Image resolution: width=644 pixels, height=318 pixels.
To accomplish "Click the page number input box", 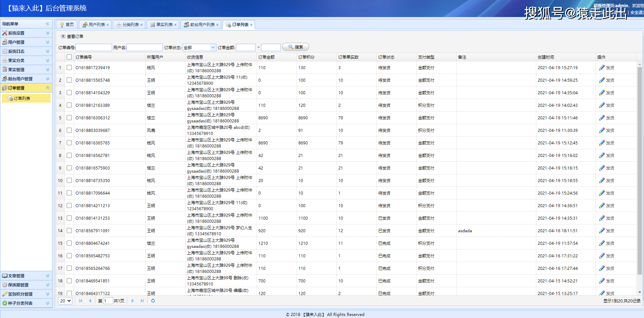I will [108, 301].
